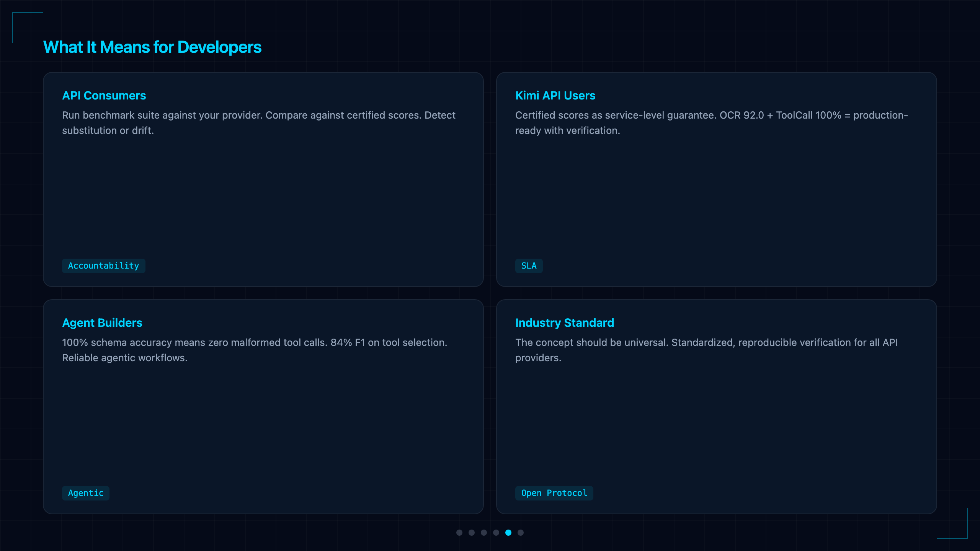Screen dimensions: 980x551
Task: Select the fourth pagination dot
Action: (496, 533)
